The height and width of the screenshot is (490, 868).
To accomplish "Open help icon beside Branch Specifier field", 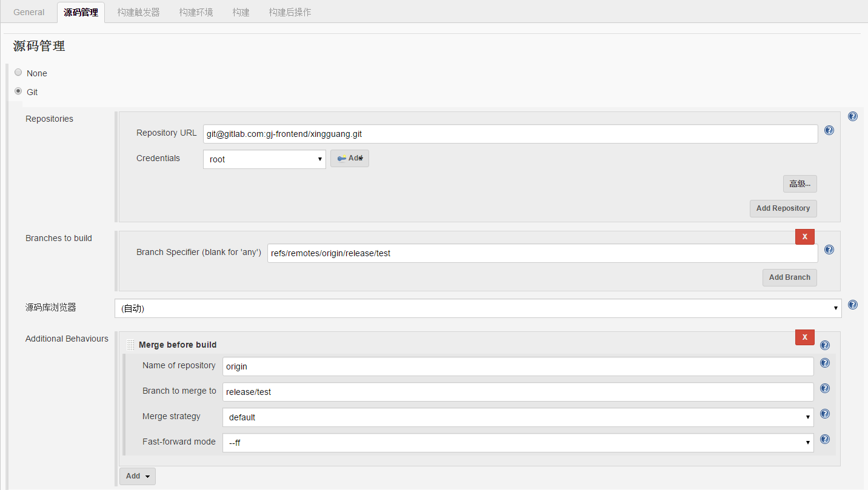I will tap(829, 250).
